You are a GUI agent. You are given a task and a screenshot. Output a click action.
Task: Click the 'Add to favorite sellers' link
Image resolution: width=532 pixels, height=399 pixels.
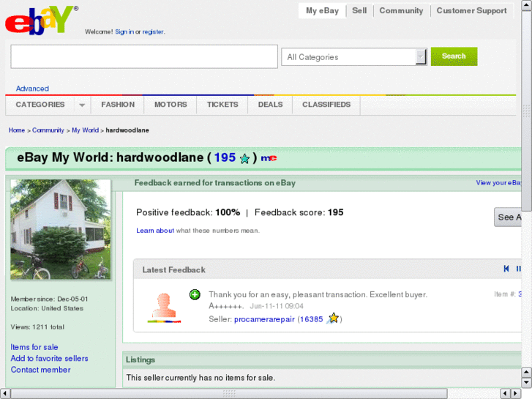point(49,359)
